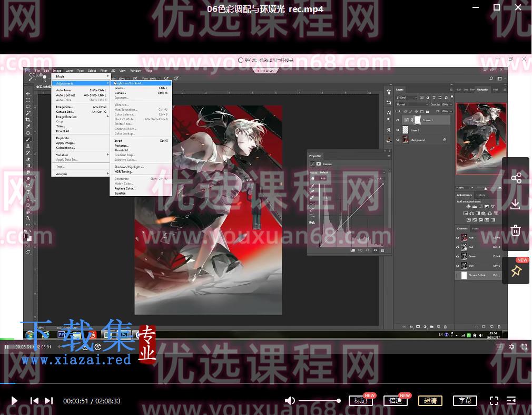The image size is (532, 415).
Task: Skip to the next video in the player
Action: pyautogui.click(x=49, y=401)
